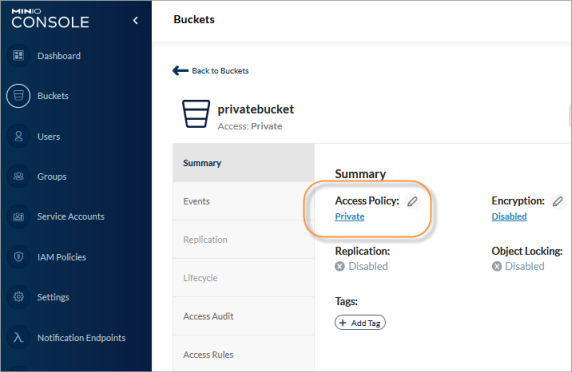Open the Service Accounts icon
This screenshot has height=372, width=572.
[x=18, y=217]
